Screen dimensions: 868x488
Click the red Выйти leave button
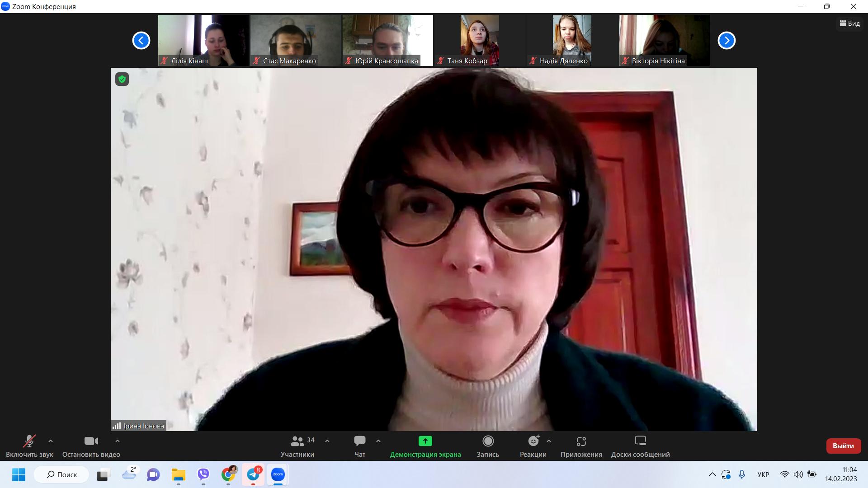click(x=843, y=446)
